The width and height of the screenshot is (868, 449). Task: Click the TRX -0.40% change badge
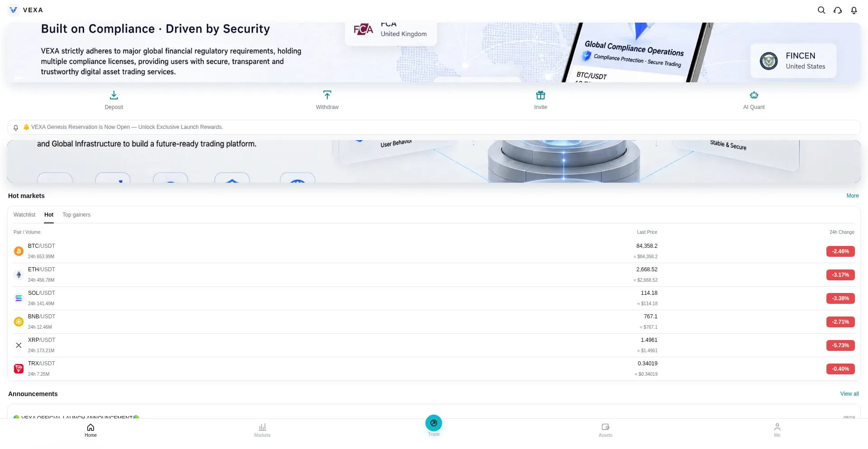pyautogui.click(x=840, y=369)
